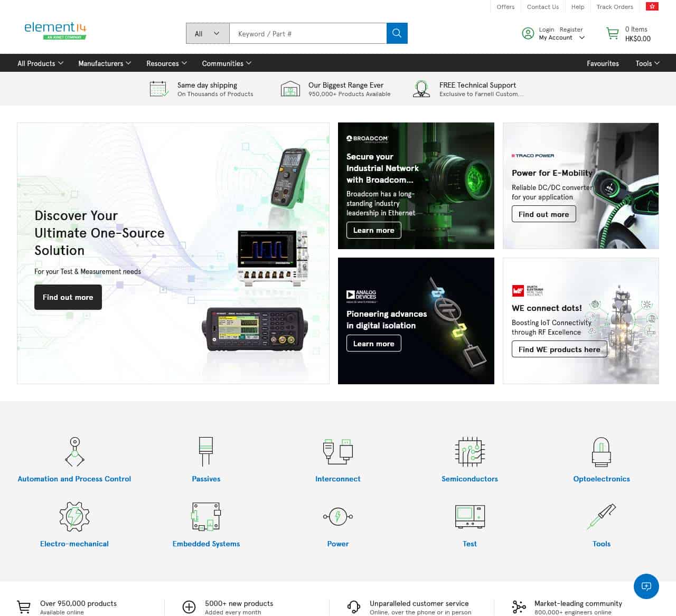Viewport: 676px width, 616px height.
Task: Click the Semiconductors chip icon
Action: pos(470,452)
